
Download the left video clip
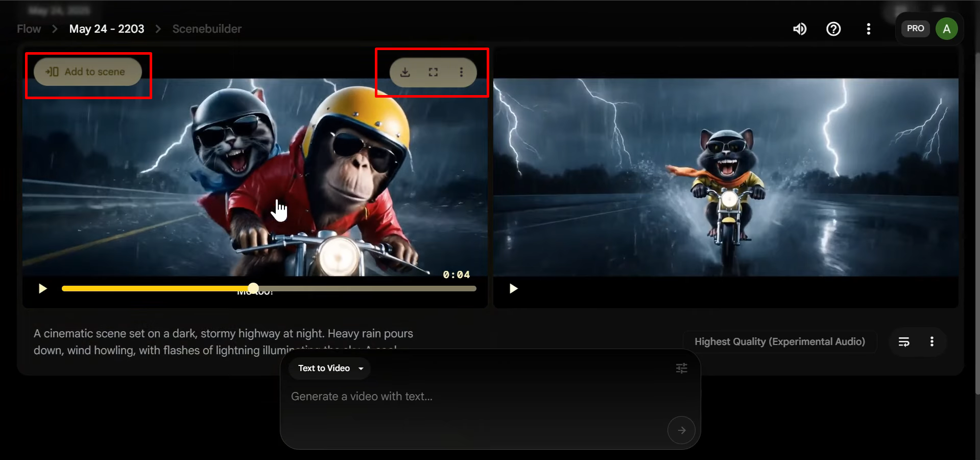405,72
